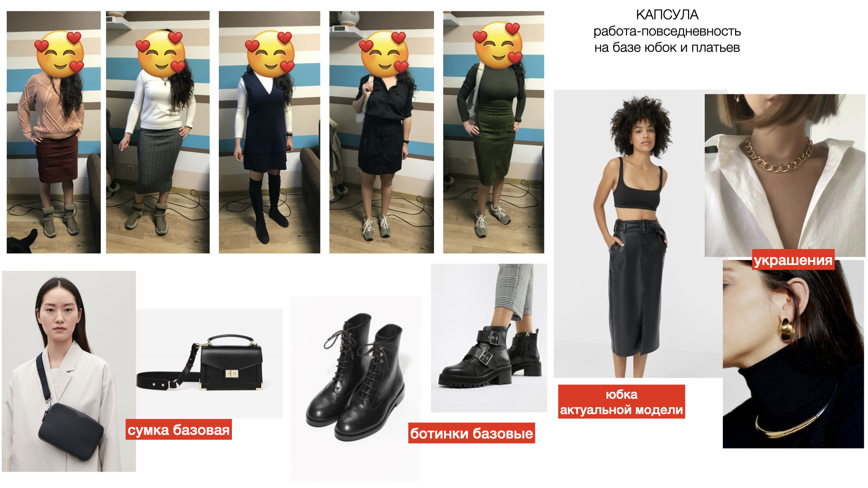Select the 'украшения' red label
The height and width of the screenshot is (488, 868).
(793, 260)
